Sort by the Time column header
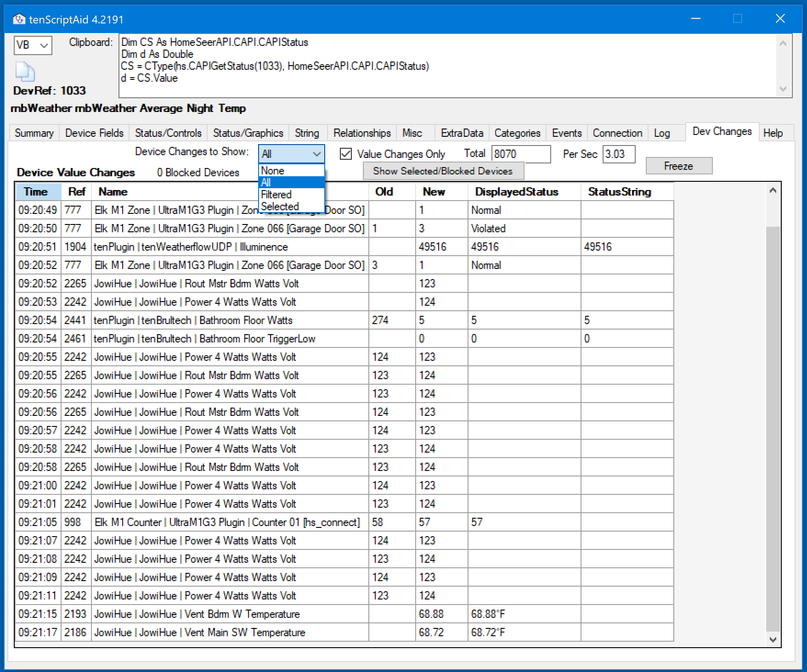Screen dimensions: 807x672 pyautogui.click(x=36, y=192)
